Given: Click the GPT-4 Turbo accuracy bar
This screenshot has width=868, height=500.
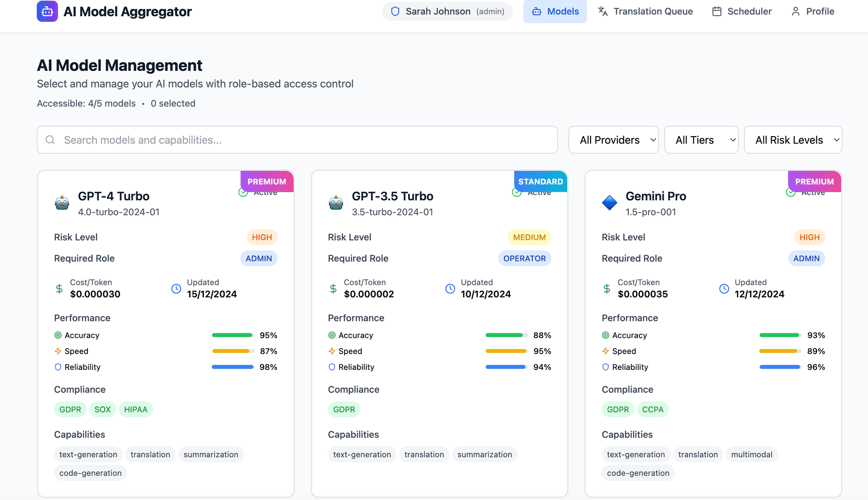Looking at the screenshot, I should [x=233, y=335].
